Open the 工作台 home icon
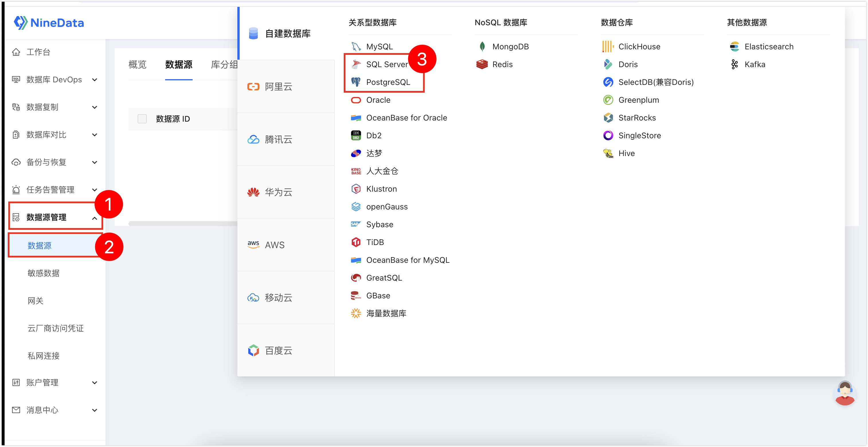868x447 pixels. pos(16,52)
